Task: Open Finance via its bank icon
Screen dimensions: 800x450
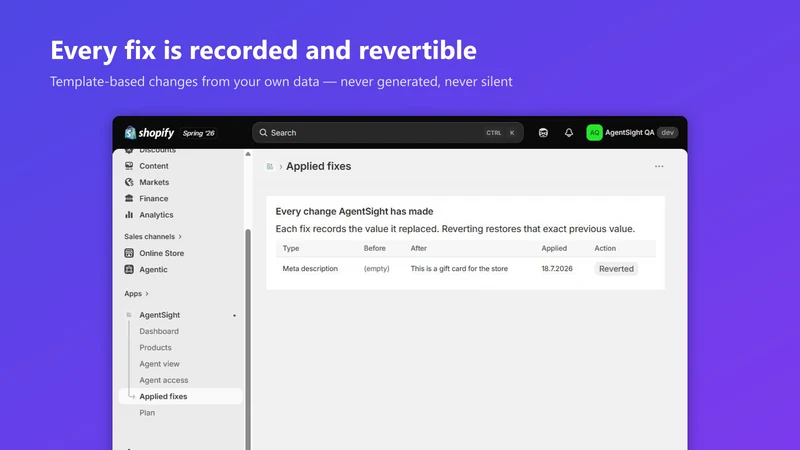Action: click(129, 198)
